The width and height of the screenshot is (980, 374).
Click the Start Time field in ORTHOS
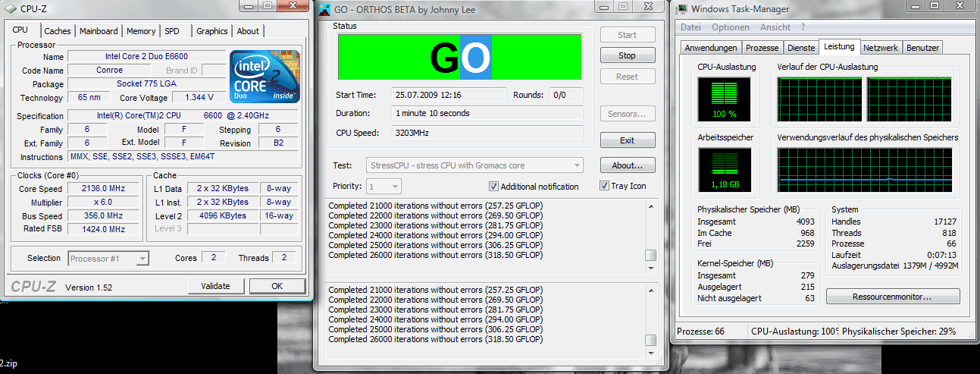(449, 95)
